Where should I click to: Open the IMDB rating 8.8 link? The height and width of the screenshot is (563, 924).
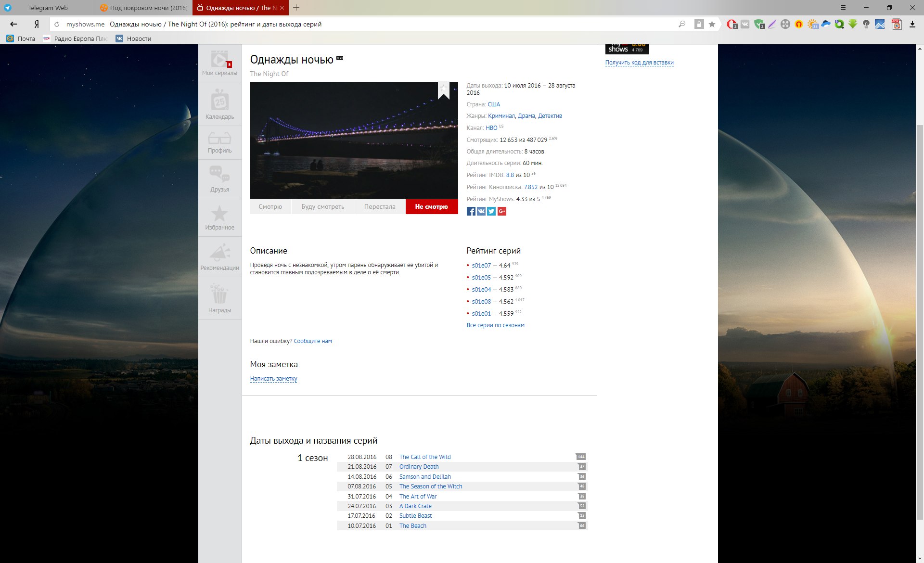coord(510,175)
